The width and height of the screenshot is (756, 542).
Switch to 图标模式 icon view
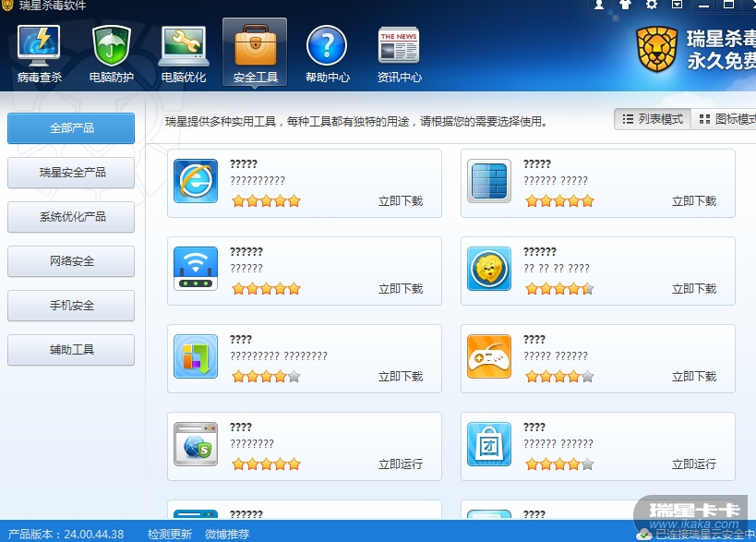724,119
